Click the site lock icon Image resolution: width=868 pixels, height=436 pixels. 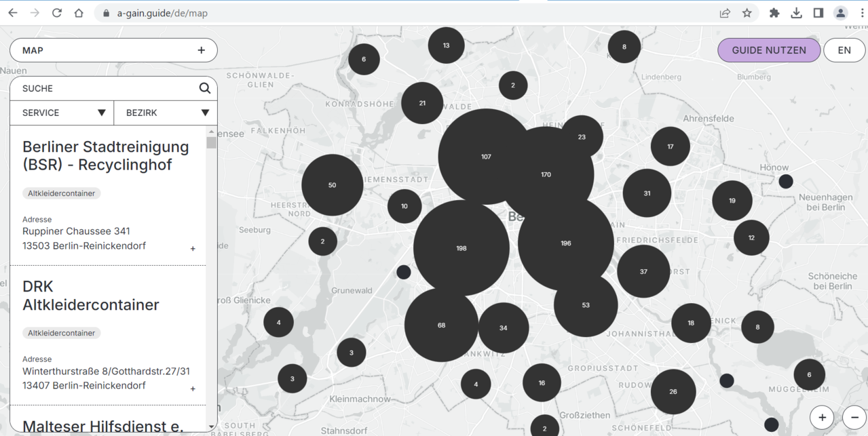tap(105, 13)
